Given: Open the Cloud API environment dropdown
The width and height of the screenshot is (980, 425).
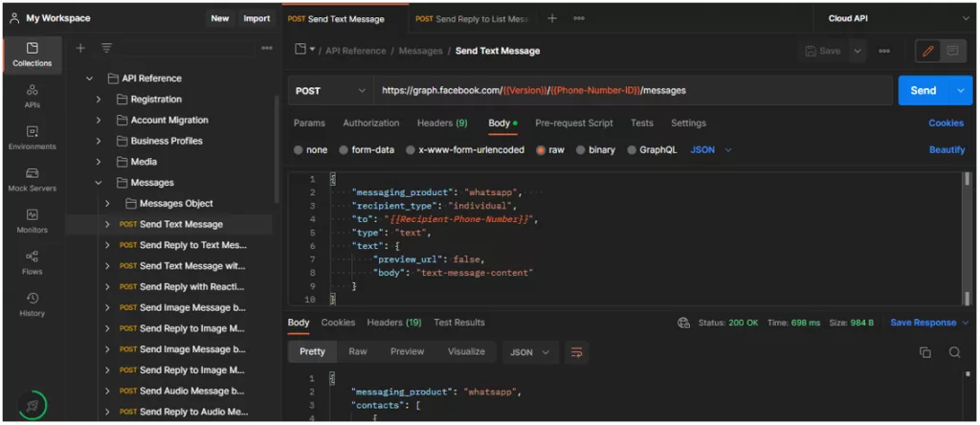Looking at the screenshot, I should pyautogui.click(x=897, y=19).
